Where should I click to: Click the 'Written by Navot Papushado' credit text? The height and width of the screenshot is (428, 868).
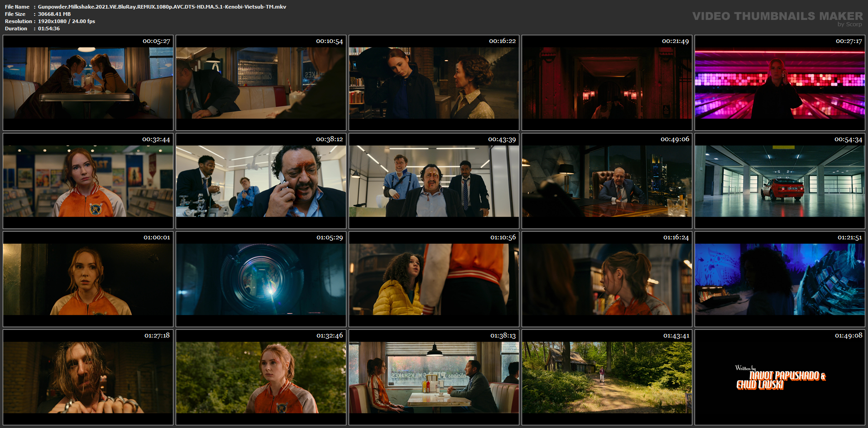tap(780, 378)
